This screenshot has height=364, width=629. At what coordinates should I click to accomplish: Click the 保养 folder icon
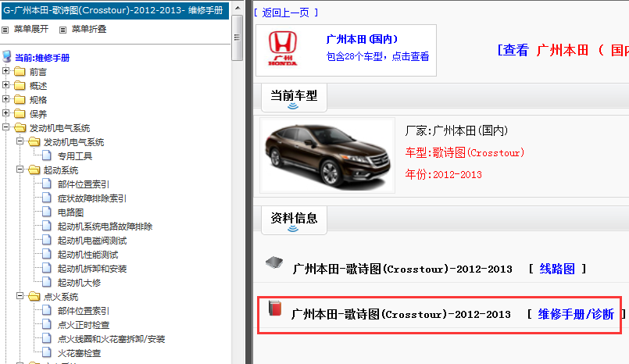[20, 114]
